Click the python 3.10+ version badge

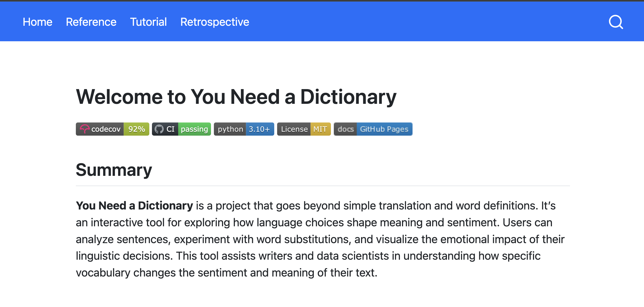(244, 129)
